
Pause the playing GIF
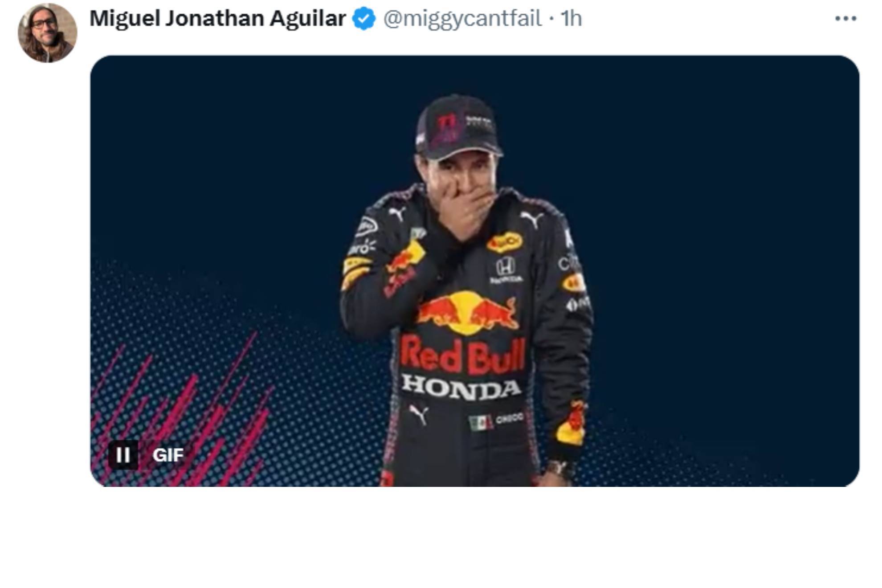click(x=123, y=455)
